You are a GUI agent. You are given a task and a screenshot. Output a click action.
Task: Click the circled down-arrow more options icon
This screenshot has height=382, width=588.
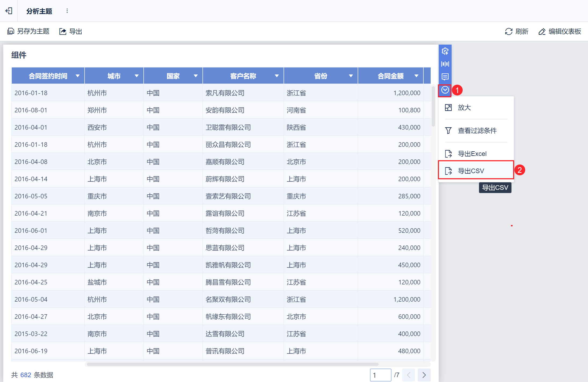pyautogui.click(x=445, y=90)
